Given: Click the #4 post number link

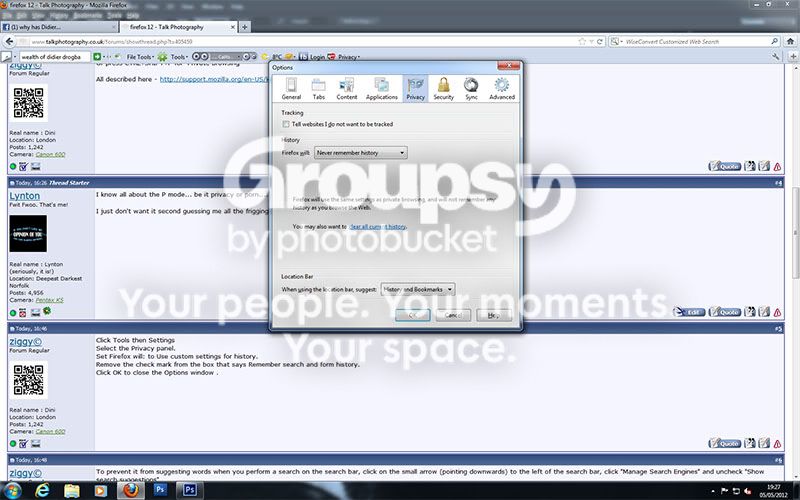Looking at the screenshot, I should pyautogui.click(x=778, y=183).
